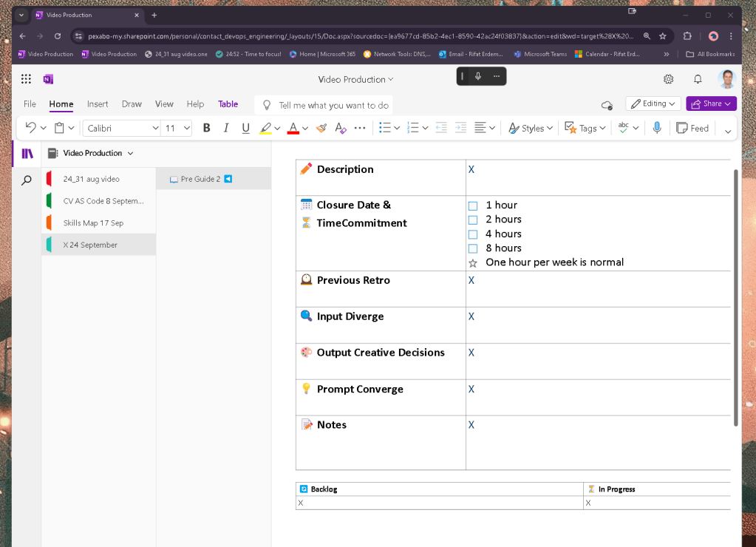
Task: Switch to the Insert tab
Action: click(x=98, y=104)
